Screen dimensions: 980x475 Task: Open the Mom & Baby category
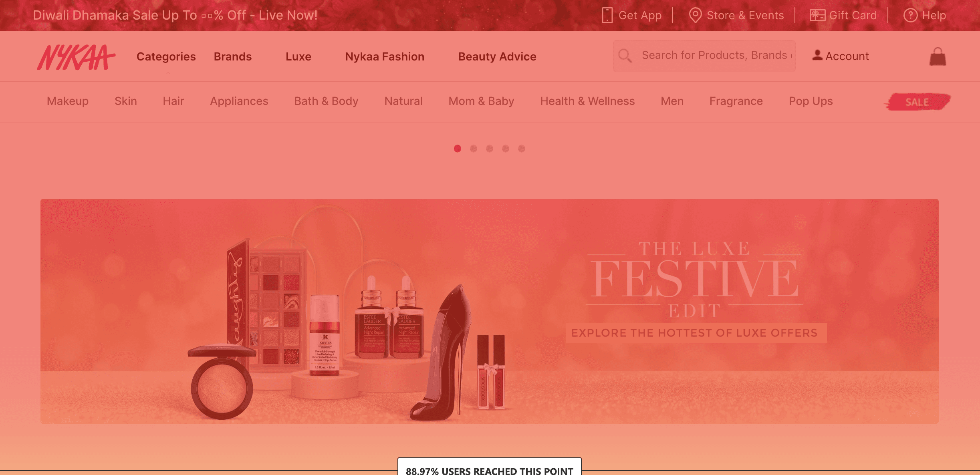pos(481,101)
